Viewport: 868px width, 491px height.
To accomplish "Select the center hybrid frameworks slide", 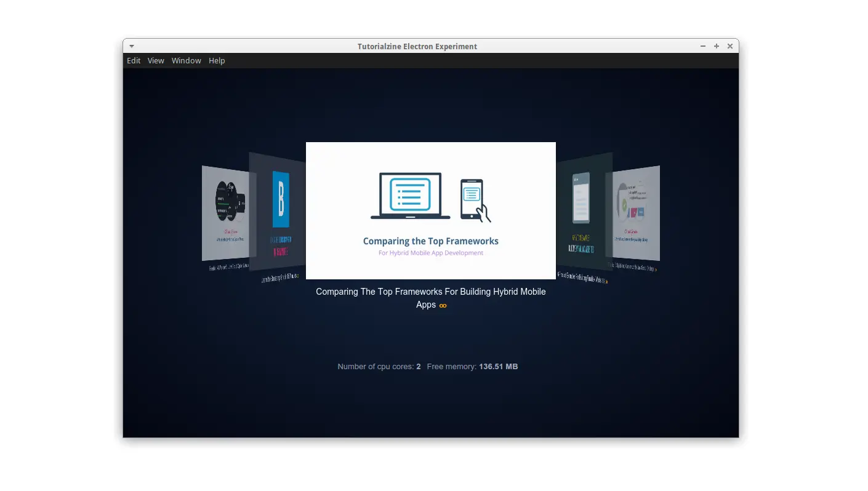I will click(x=430, y=210).
